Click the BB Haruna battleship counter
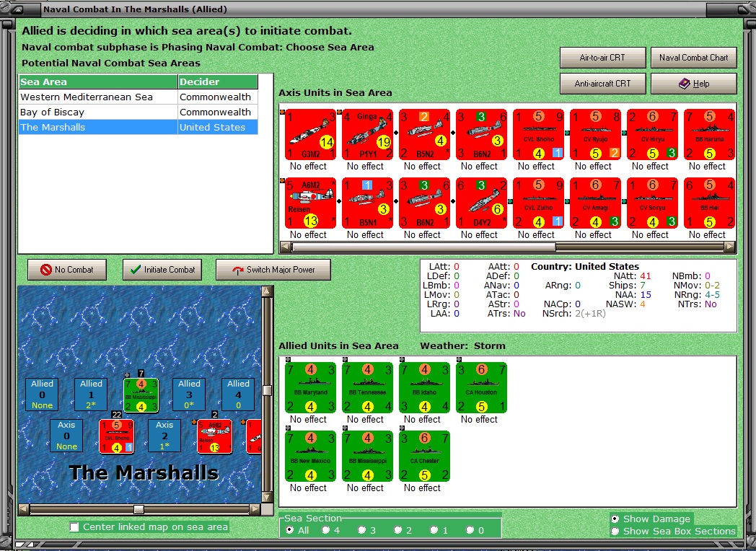 coord(709,134)
